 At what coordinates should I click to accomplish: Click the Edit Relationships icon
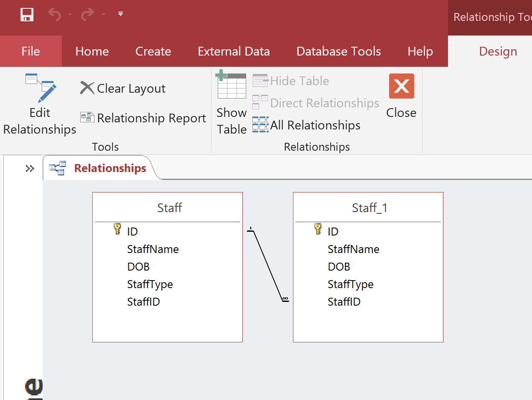41,88
